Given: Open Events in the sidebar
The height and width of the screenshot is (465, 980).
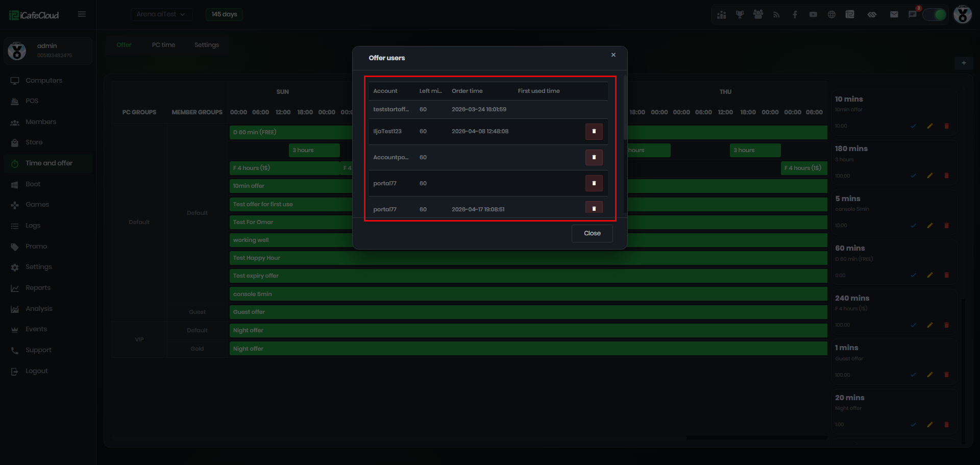Looking at the screenshot, I should point(48,329).
